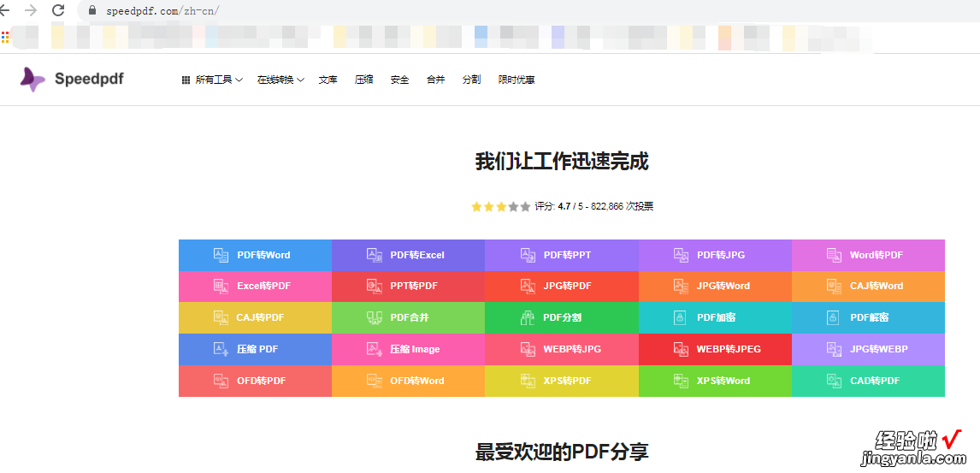The image size is (980, 473).
Task: Click the PDF转JPG tile icon
Action: (x=682, y=255)
